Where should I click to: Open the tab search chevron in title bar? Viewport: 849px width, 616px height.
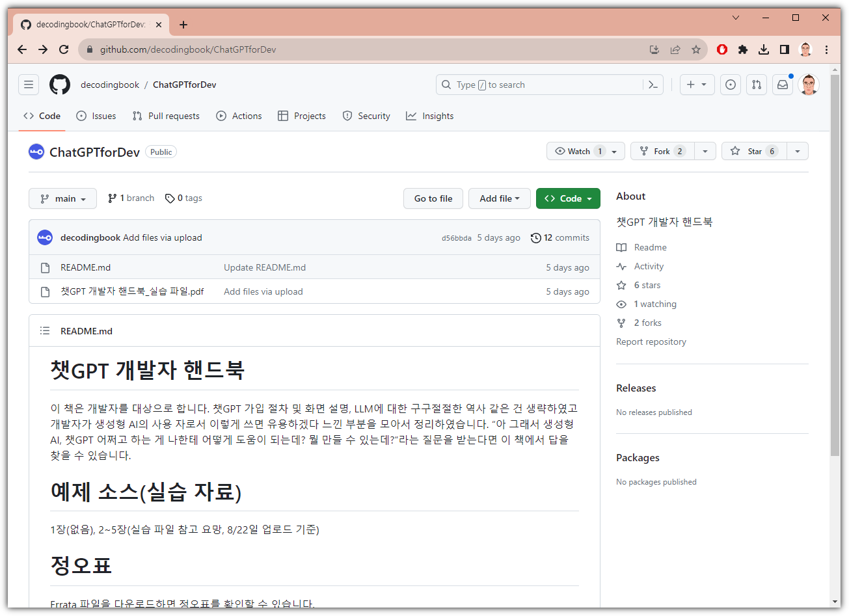click(x=736, y=18)
